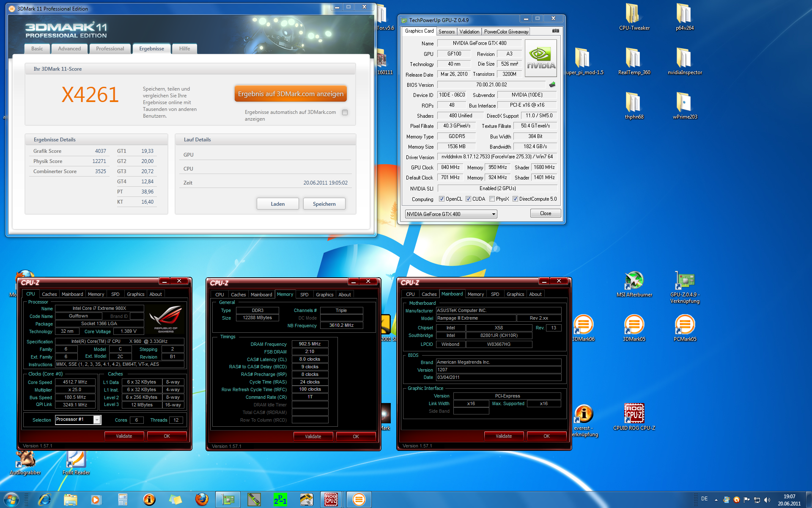The width and height of the screenshot is (812, 508).
Task: Open Foxit Reader from the desktop
Action: tap(76, 462)
